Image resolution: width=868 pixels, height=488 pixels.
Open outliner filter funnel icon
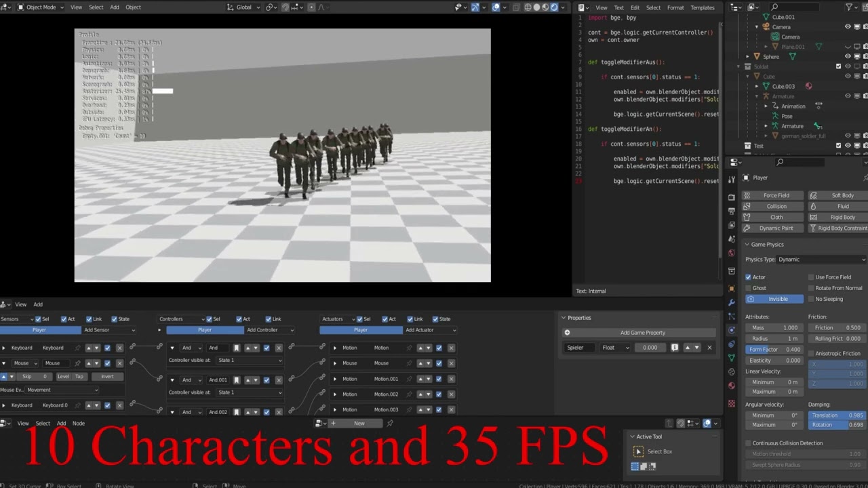pos(848,7)
